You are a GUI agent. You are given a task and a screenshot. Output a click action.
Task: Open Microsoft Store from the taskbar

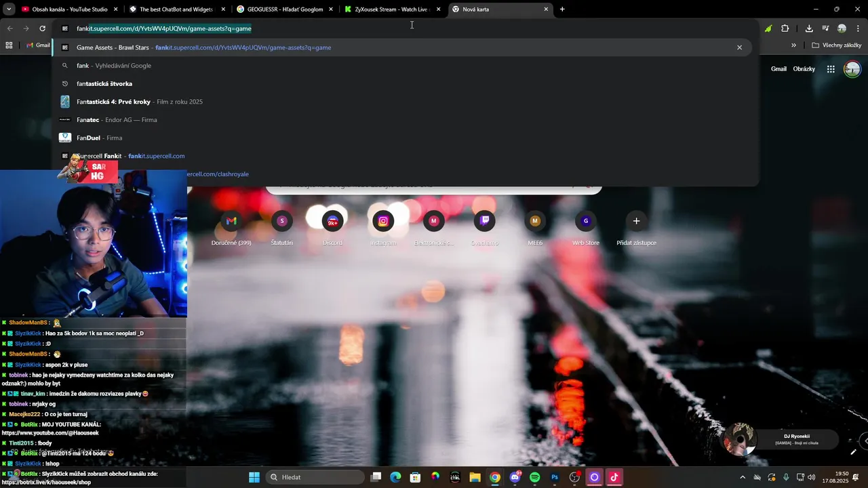pyautogui.click(x=416, y=477)
